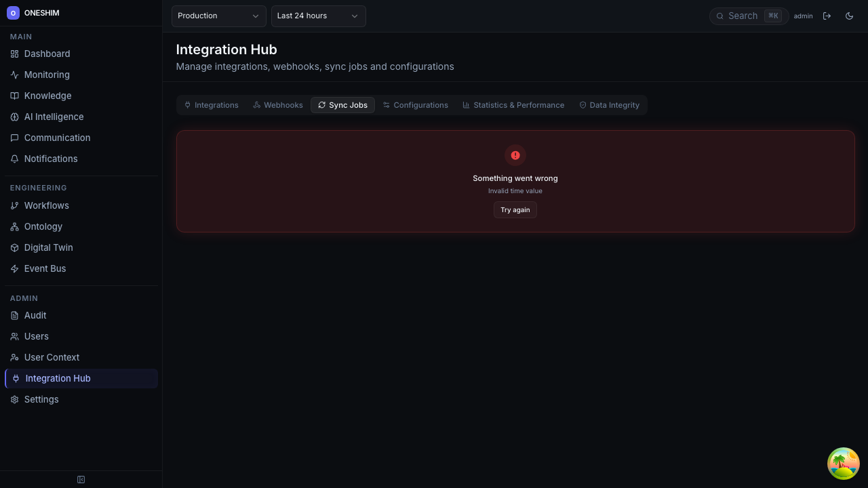Select the Monitoring icon in the sidebar
The height and width of the screenshot is (488, 868).
(x=14, y=75)
